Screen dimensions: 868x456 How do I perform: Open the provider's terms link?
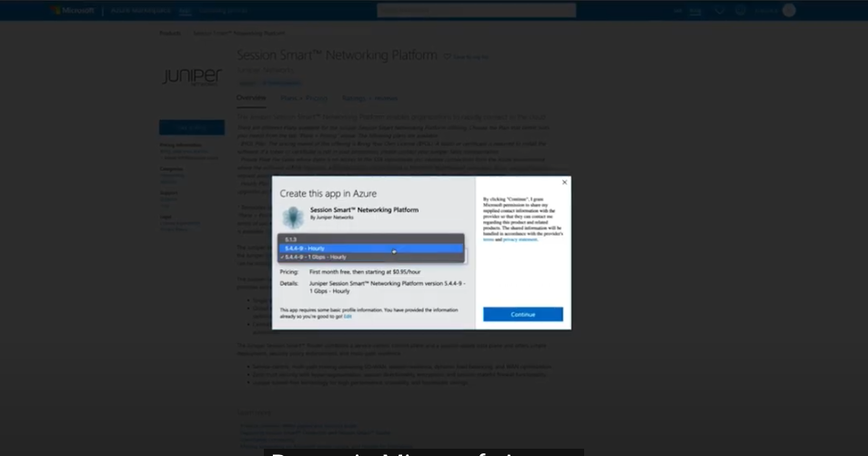click(x=488, y=239)
